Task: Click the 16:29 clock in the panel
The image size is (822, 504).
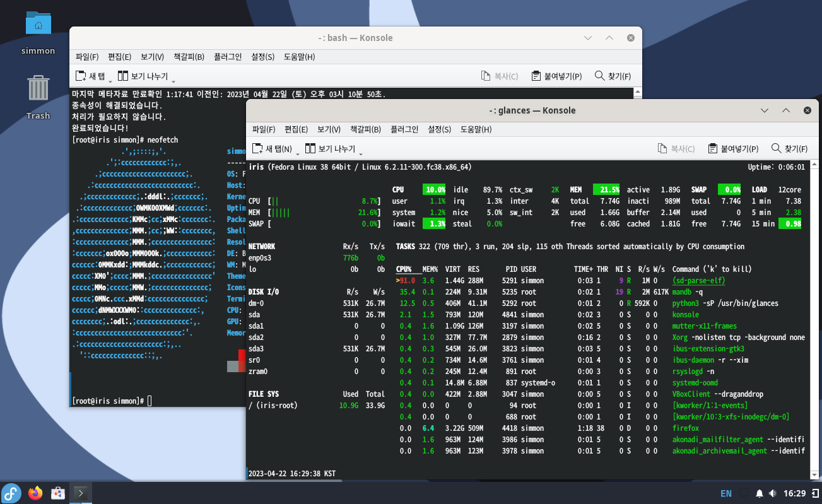Action: coord(794,493)
